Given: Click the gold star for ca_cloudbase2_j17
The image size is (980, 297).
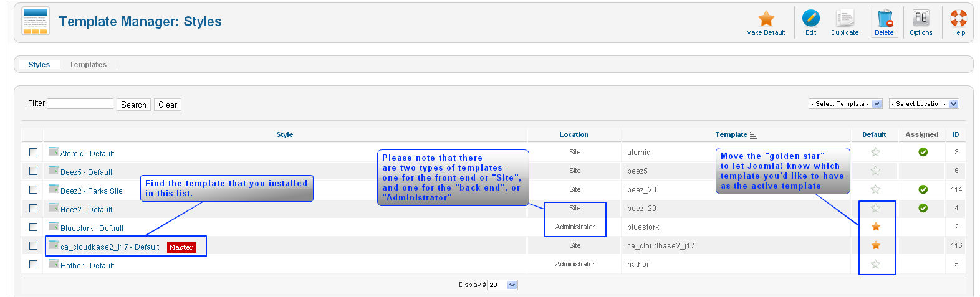Looking at the screenshot, I should (875, 245).
